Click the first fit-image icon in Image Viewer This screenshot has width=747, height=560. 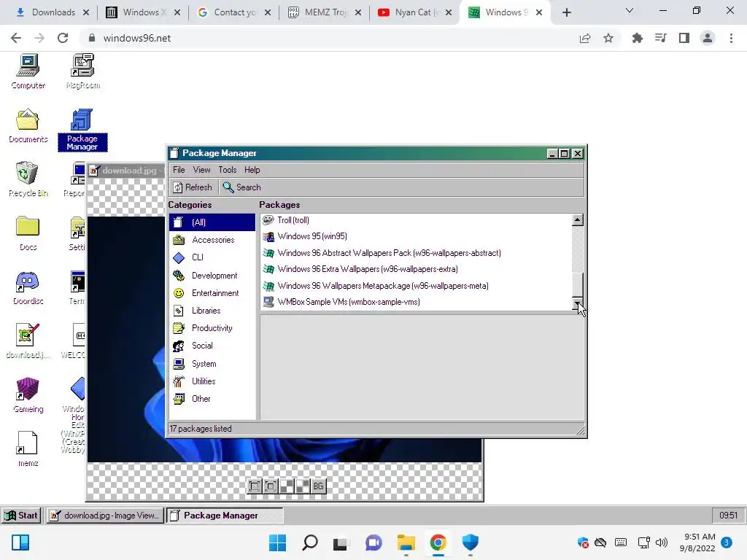(x=255, y=486)
